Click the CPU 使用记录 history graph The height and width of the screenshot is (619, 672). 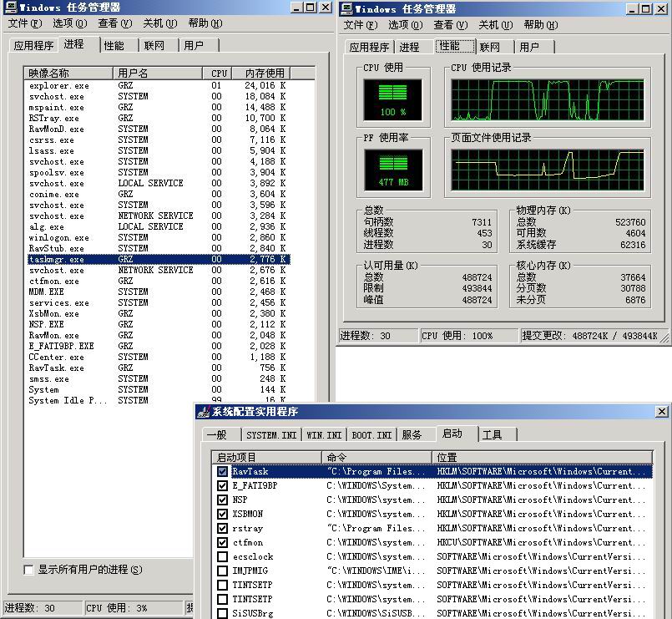[548, 99]
